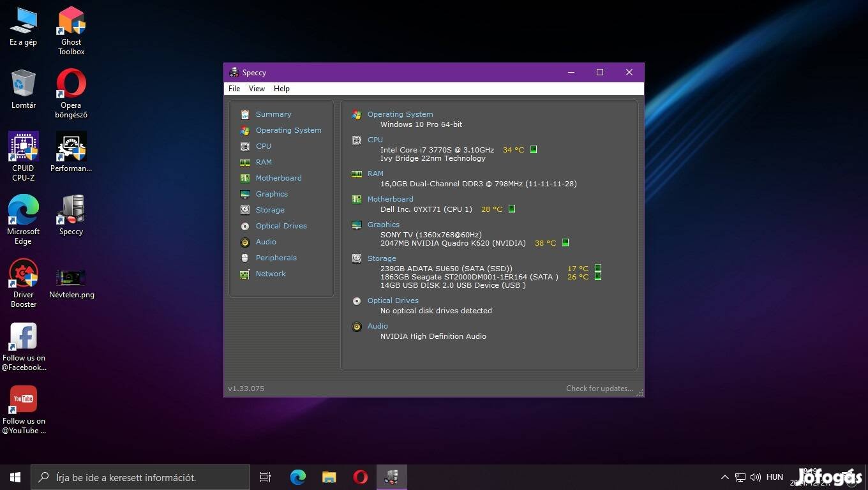868x490 pixels.
Task: Click the CPU icon in summary panel
Action: click(357, 140)
